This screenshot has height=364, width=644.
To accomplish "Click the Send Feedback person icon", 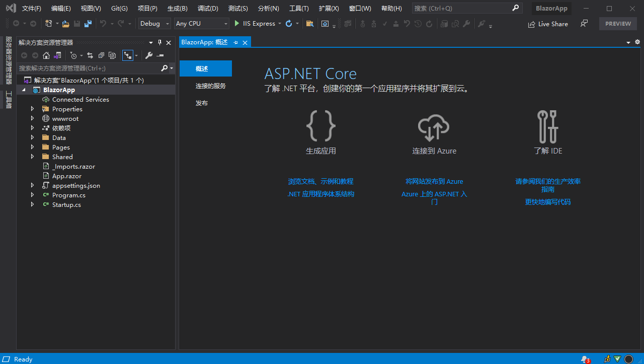I will click(x=584, y=24).
